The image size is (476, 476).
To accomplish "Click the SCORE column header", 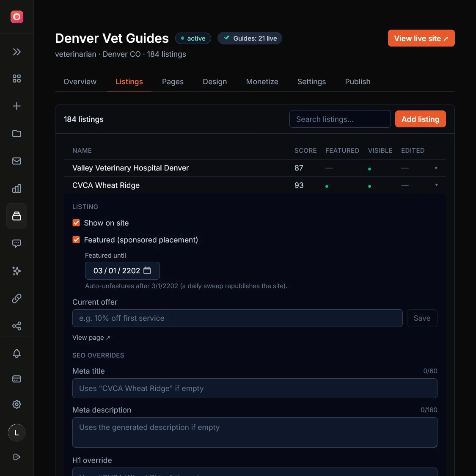I will click(x=305, y=151).
